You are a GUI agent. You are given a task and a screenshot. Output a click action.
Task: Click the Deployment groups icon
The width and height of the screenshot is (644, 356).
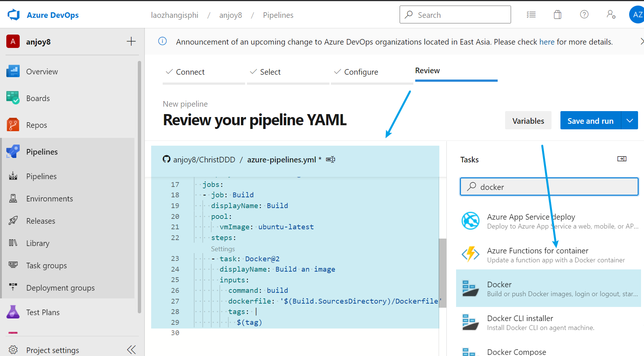tap(13, 287)
